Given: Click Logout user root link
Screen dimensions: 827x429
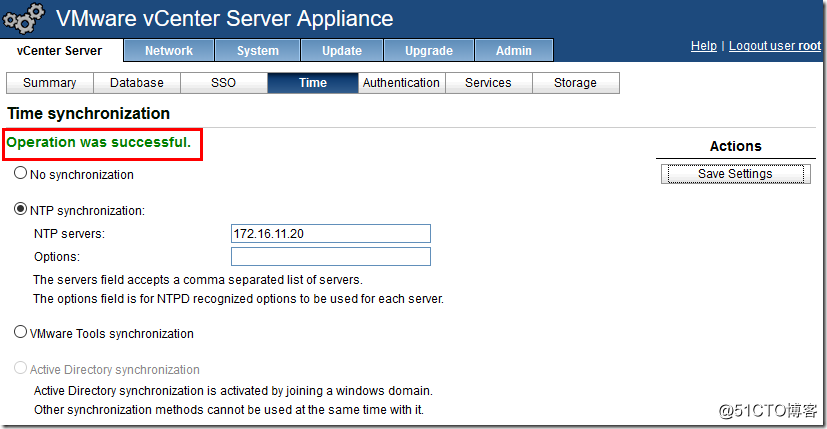Looking at the screenshot, I should 775,46.
